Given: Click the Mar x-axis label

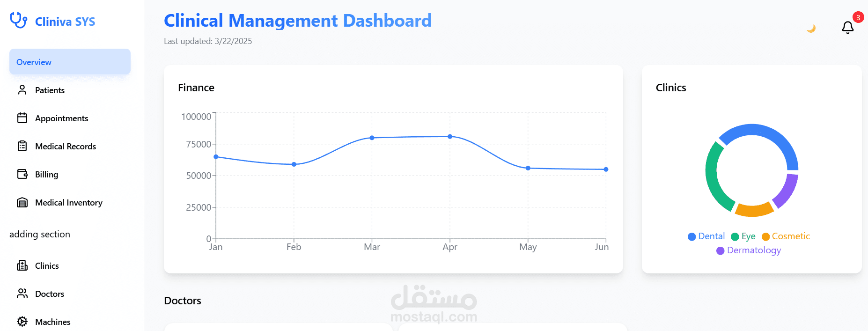Looking at the screenshot, I should (x=372, y=247).
